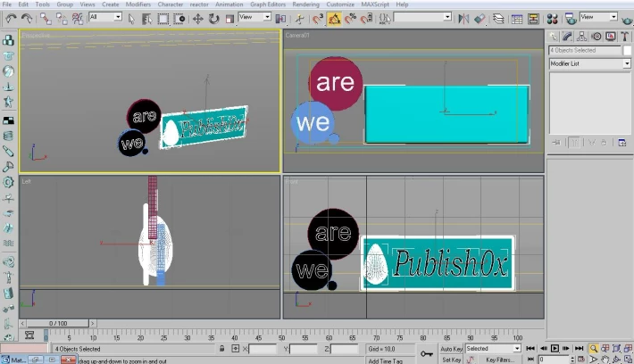Activate the Select and Scale tool
Screen dimensions: 634x364
click(x=229, y=19)
